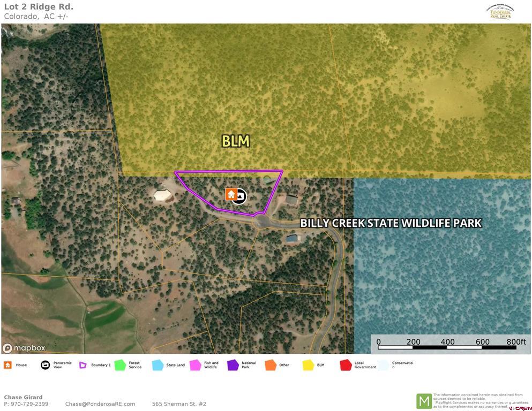Click the Billy Creek State Wildlife Park label
Viewport: 532px width, 411px height.
coord(391,223)
